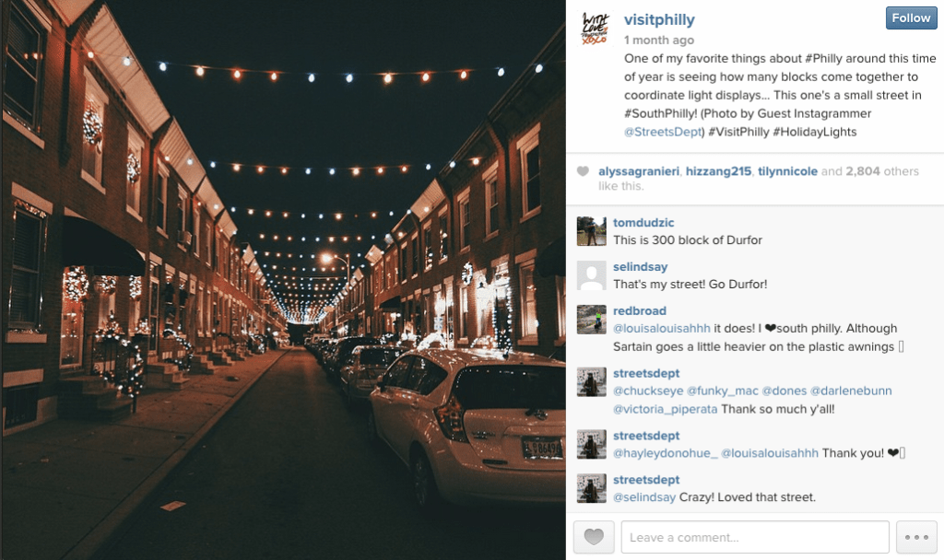Follow the visitphilly account
The width and height of the screenshot is (944, 560).
(x=911, y=18)
